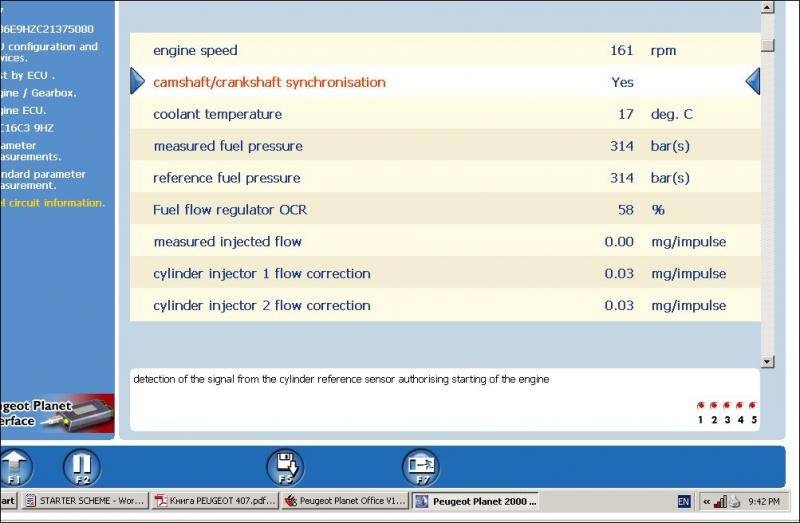This screenshot has width=800, height=523.
Task: Click the F1 up-arrow back button
Action: [15, 467]
